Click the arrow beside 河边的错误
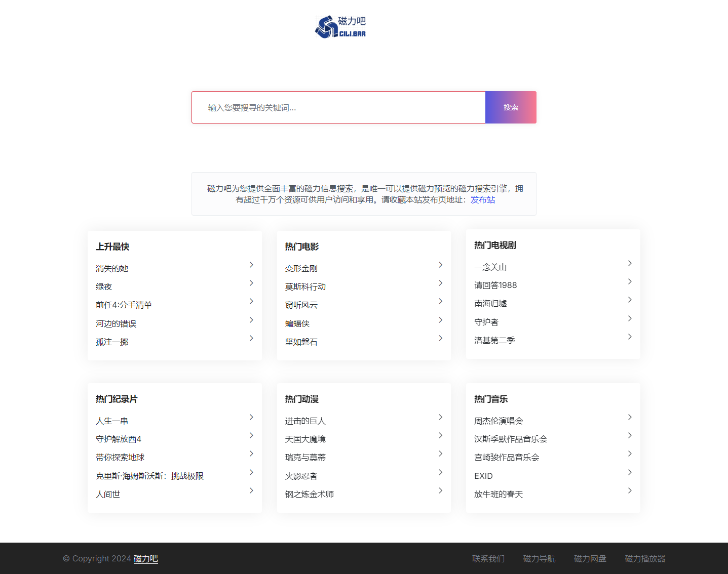728x574 pixels. click(x=251, y=320)
